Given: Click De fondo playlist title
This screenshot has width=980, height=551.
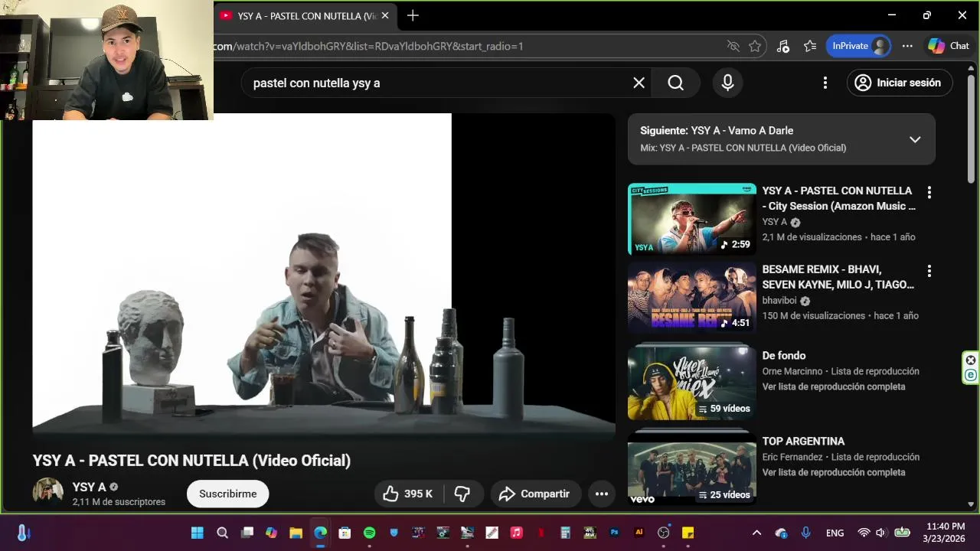Looking at the screenshot, I should [x=784, y=356].
